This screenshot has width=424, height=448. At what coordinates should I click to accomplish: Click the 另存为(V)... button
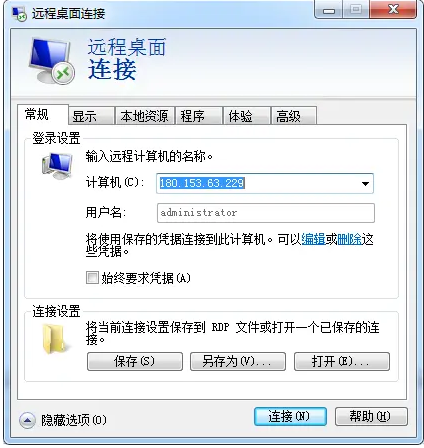pos(238,361)
